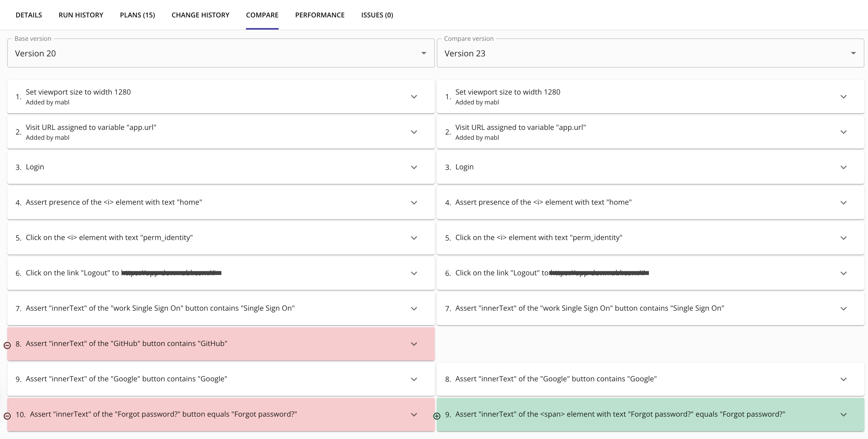Expand base step 8 GitHub assertion chevron

pyautogui.click(x=414, y=344)
